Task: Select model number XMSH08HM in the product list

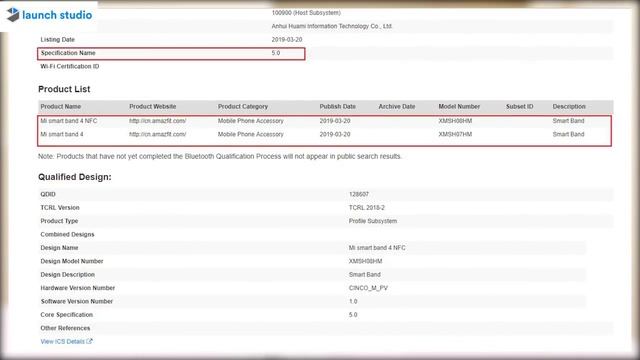Action: click(455, 121)
